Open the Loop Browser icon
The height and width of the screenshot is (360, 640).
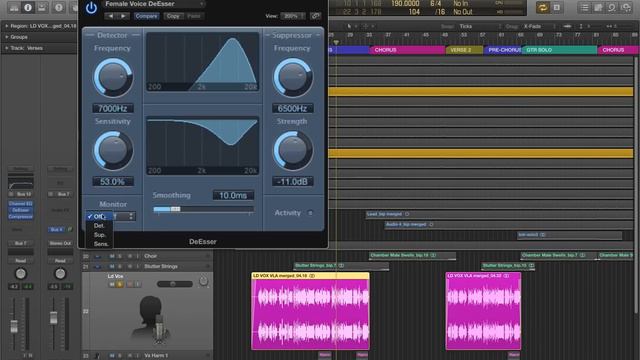tap(611, 8)
